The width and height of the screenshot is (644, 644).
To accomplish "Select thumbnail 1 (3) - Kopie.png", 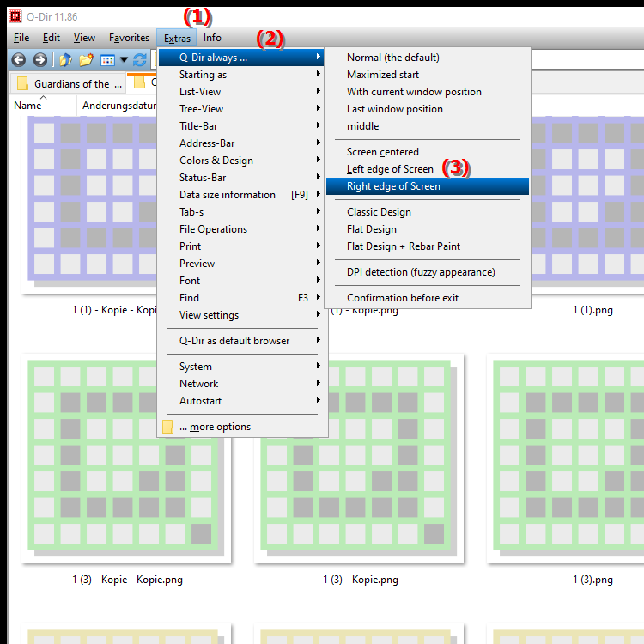I will tap(359, 459).
